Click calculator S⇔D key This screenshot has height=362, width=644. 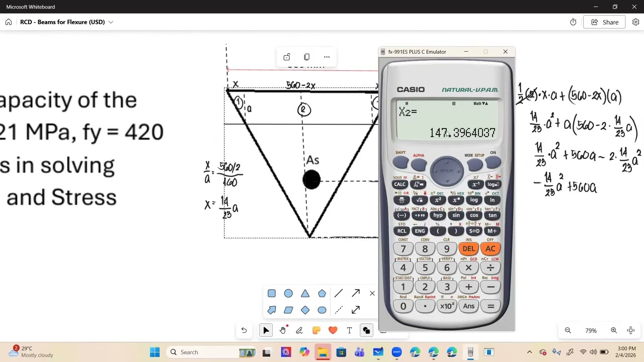click(474, 231)
